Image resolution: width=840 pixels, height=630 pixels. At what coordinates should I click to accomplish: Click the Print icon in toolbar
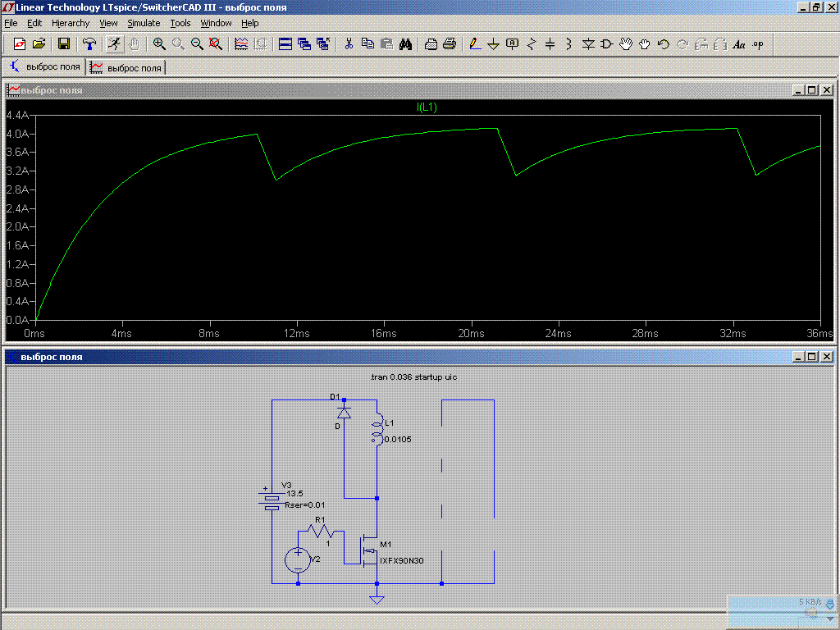[x=450, y=44]
